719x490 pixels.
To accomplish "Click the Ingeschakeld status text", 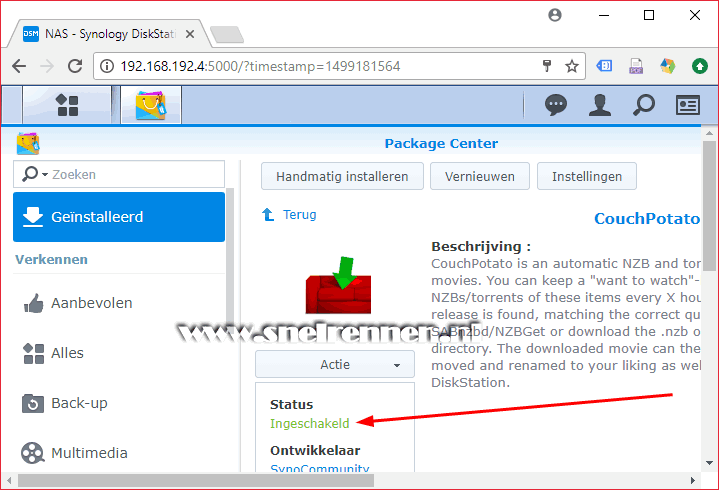I will (x=310, y=423).
